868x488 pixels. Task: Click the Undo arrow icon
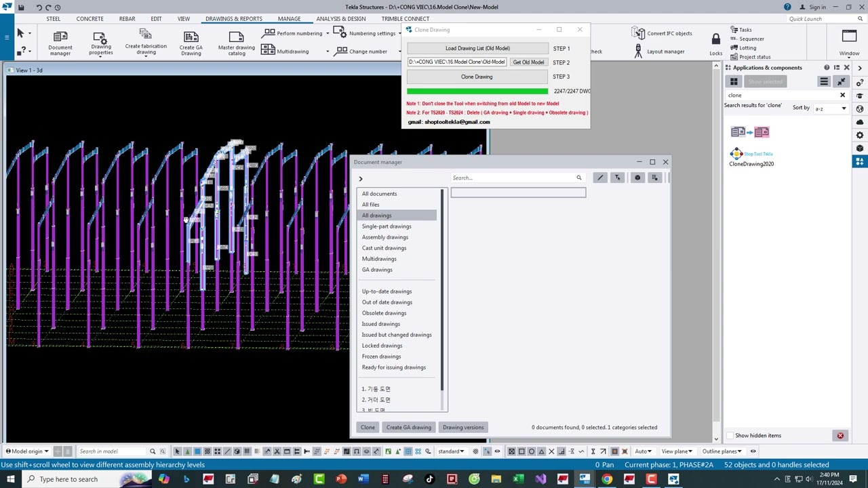(x=39, y=7)
